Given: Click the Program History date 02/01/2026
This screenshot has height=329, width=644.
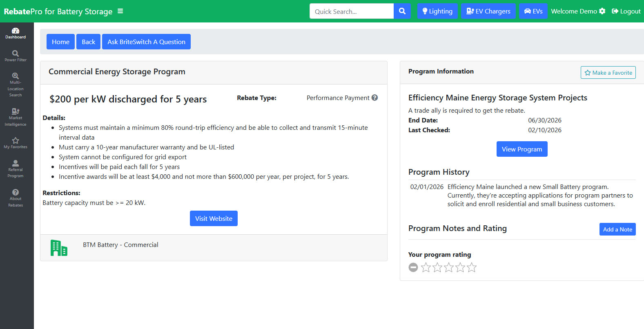Looking at the screenshot, I should (427, 187).
